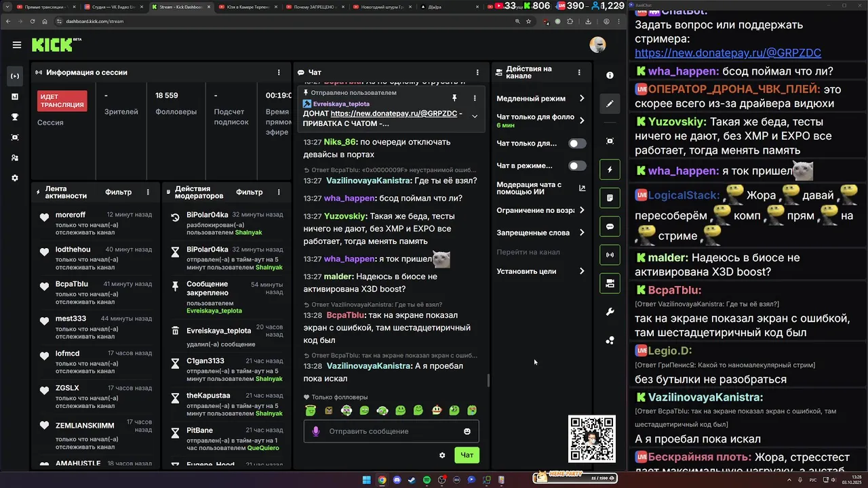This screenshot has width=868, height=488.
Task: Open Moderator Actions panel three-dot menu
Action: coord(279,192)
